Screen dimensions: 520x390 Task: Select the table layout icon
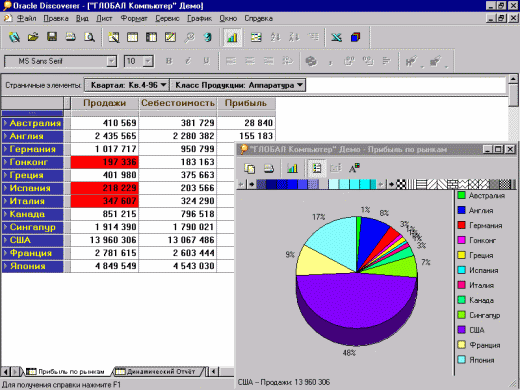click(132, 37)
